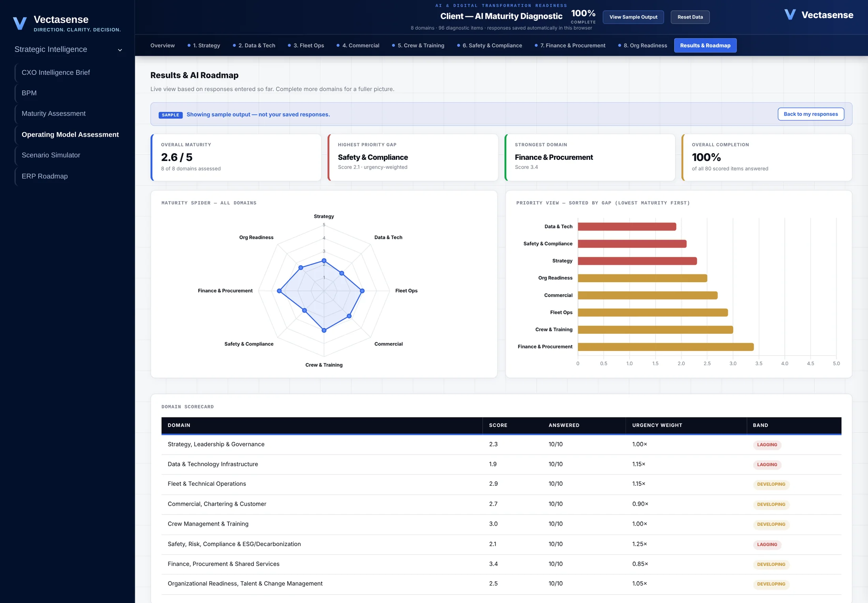Click 'Safety, Risk, Compliance & ESG/Decarbonization' row
This screenshot has height=603, width=868.
(x=501, y=544)
